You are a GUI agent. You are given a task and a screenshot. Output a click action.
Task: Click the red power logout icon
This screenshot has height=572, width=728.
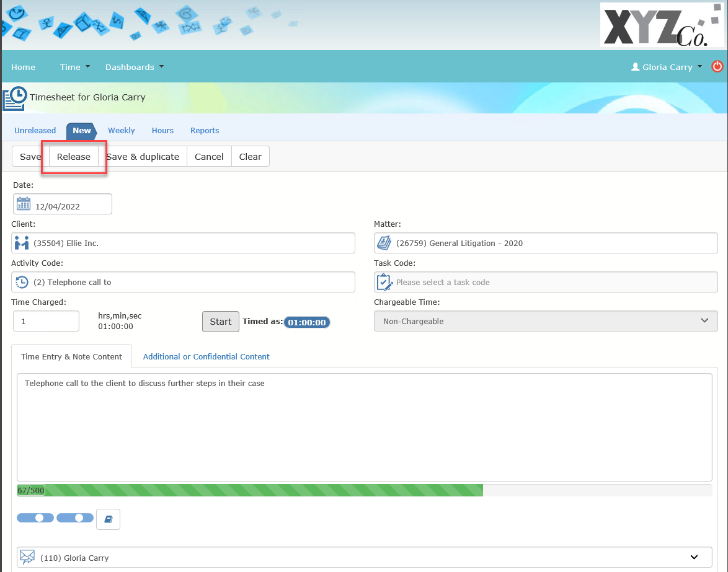717,66
